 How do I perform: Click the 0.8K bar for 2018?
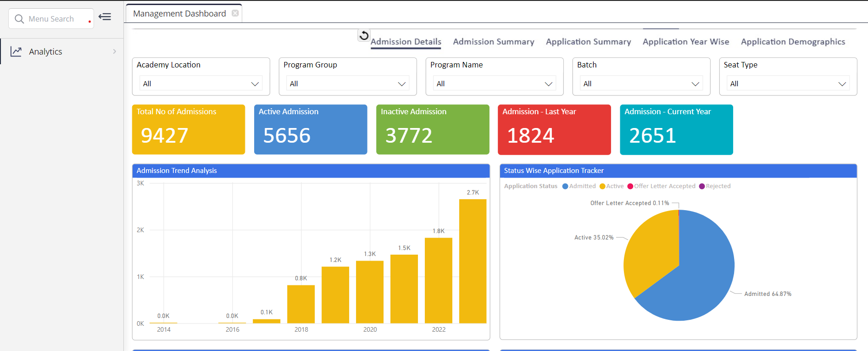[x=301, y=304]
